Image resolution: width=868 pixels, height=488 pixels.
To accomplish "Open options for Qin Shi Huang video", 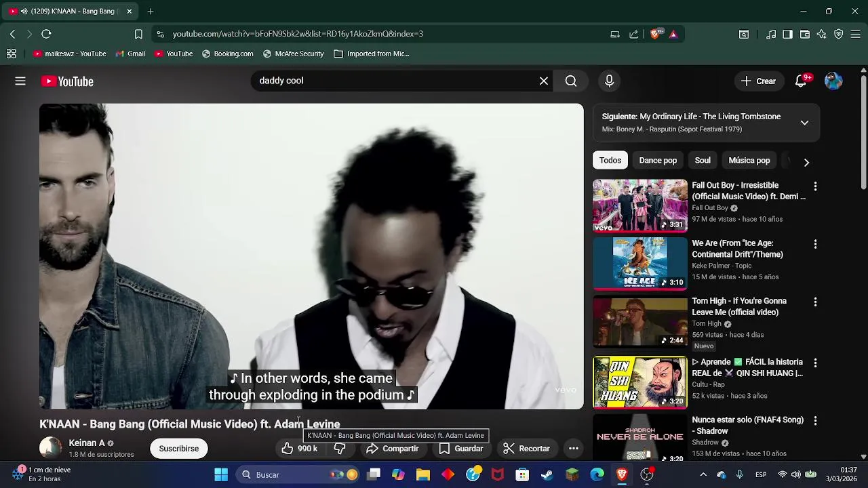I will (815, 363).
